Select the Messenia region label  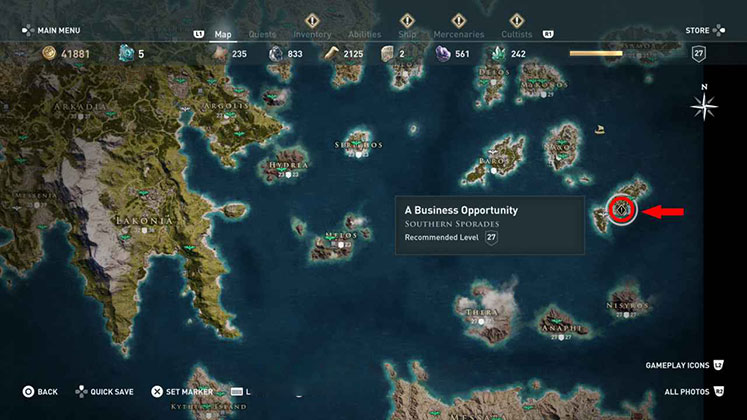coord(36,195)
